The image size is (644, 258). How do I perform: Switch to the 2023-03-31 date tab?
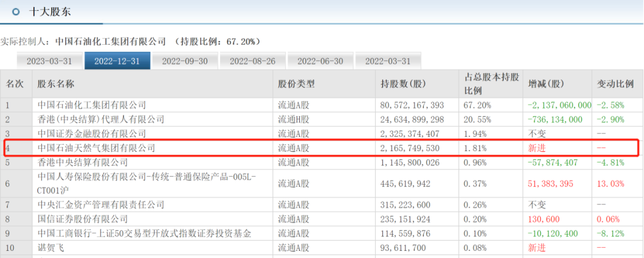pos(49,61)
